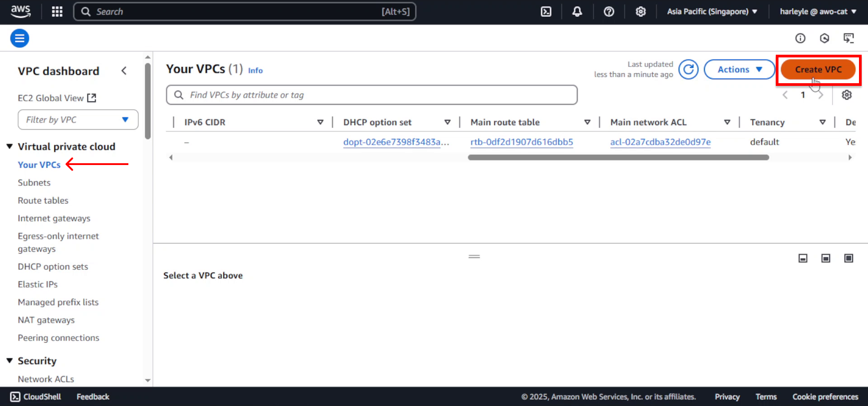Toggle the hamburger navigation menu

[x=20, y=38]
